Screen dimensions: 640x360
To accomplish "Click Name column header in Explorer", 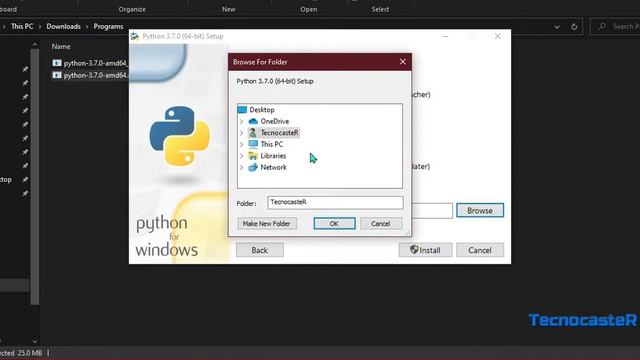I will point(61,47).
